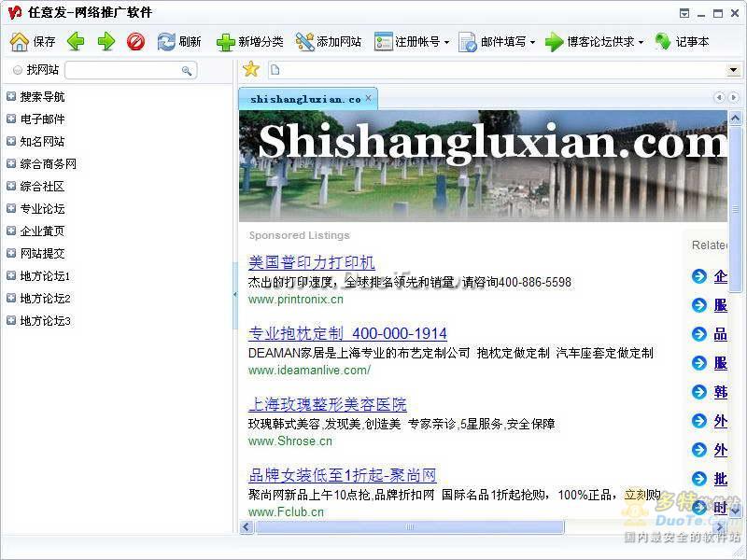Image resolution: width=747 pixels, height=560 pixels.
Task: Click vertical scrollbar up arrow
Action: coord(736,118)
